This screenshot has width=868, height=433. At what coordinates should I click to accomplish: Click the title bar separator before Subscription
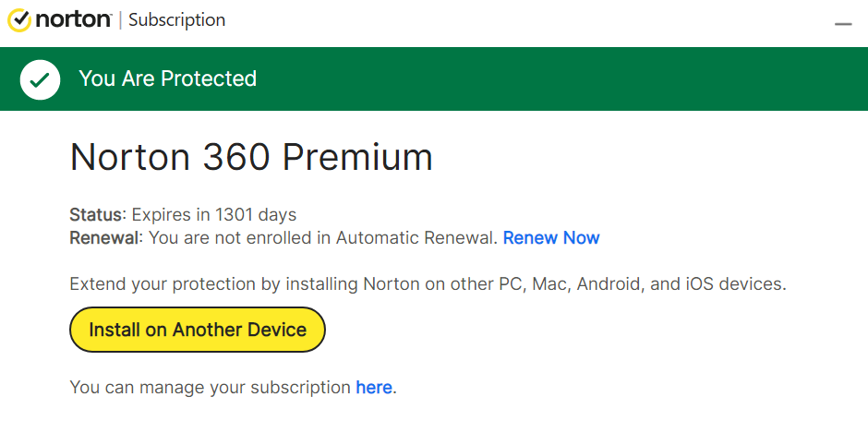click(x=120, y=20)
